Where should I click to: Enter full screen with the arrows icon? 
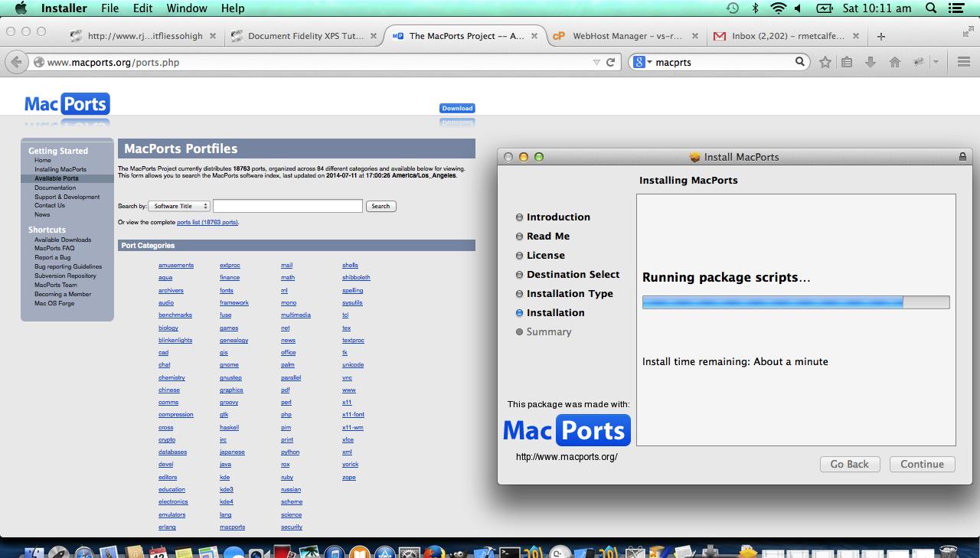[968, 31]
